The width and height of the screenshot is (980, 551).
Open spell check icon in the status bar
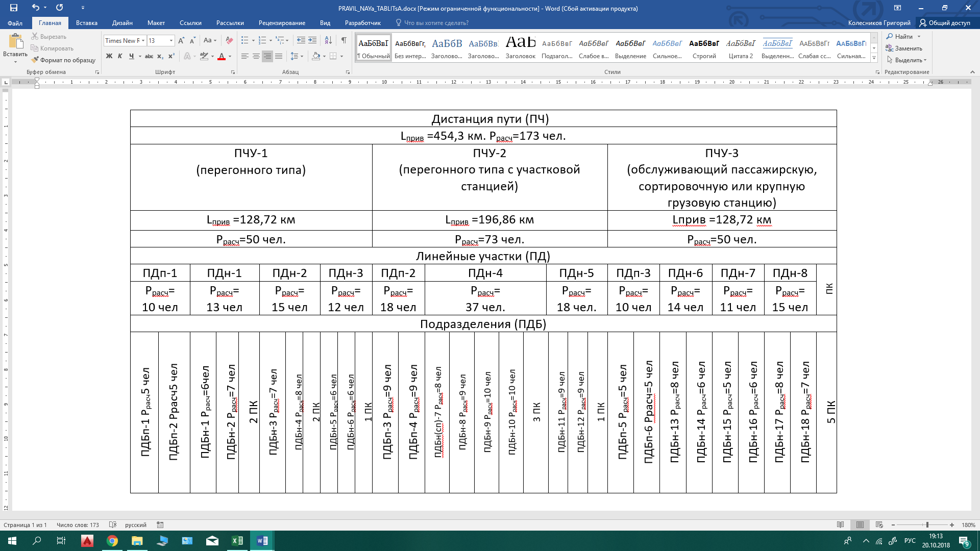pyautogui.click(x=113, y=524)
